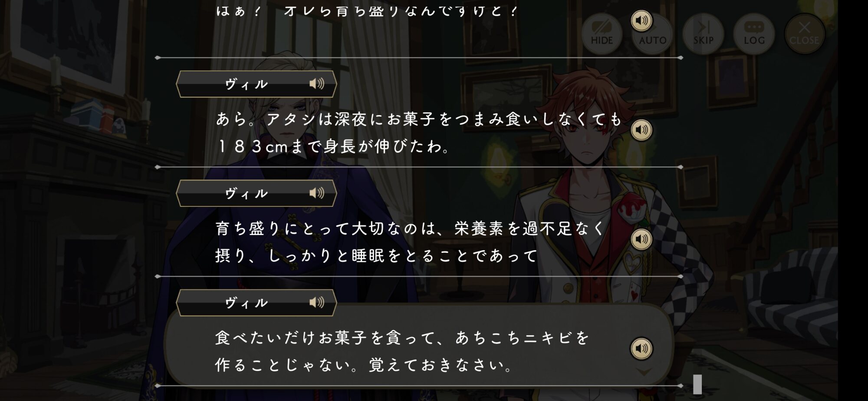Tap the SKIP story button
The width and height of the screenshot is (868, 401).
point(703,33)
